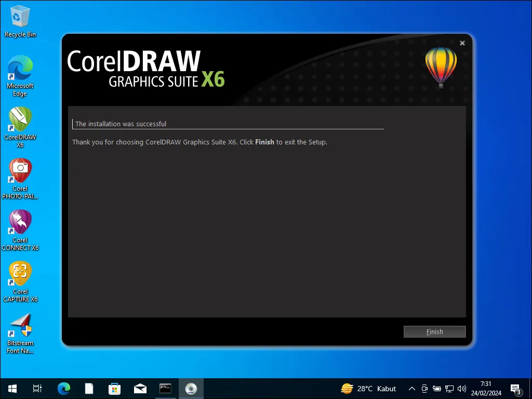The width and height of the screenshot is (532, 399).
Task: Open the network status icon
Action: click(449, 388)
